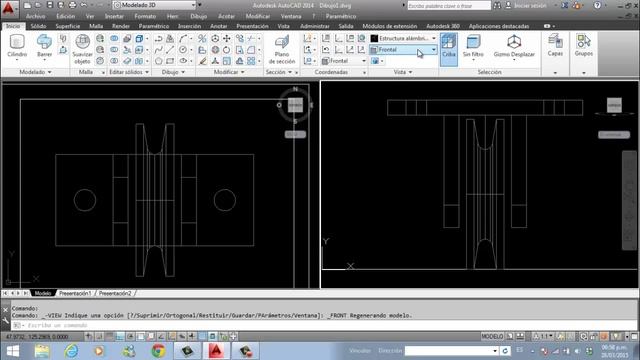The height and width of the screenshot is (360, 640).
Task: Open the Capas layers panel
Action: tap(555, 45)
